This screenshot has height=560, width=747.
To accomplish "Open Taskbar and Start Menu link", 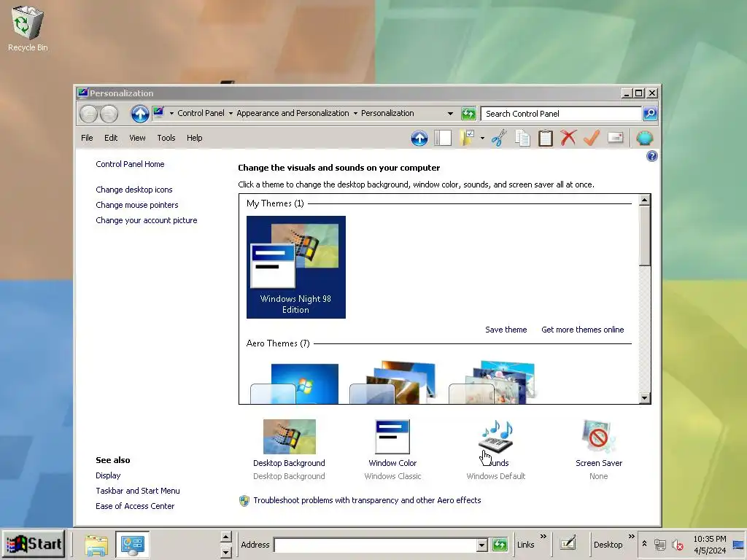I will click(138, 491).
